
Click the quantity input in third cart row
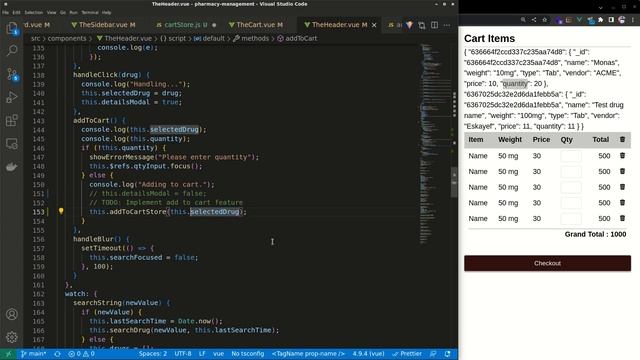(571, 187)
